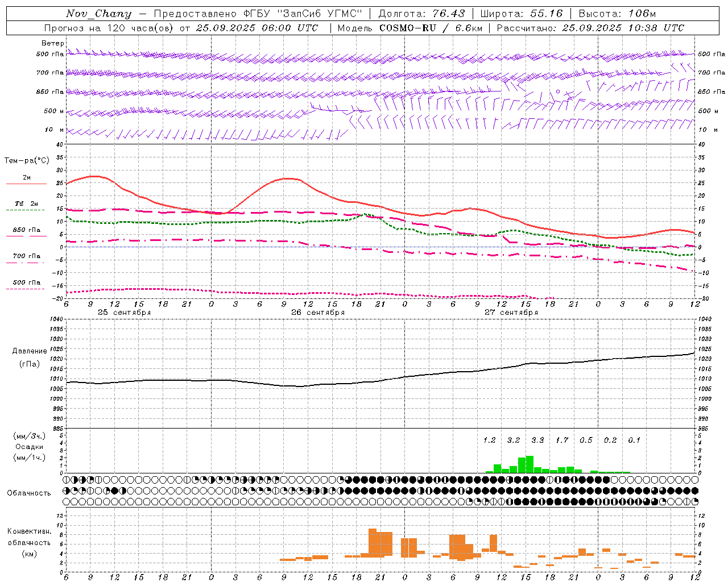The width and height of the screenshot is (728, 582).
Task: Click the 'Тем-ра(°C)' panel label
Action: coord(27,161)
